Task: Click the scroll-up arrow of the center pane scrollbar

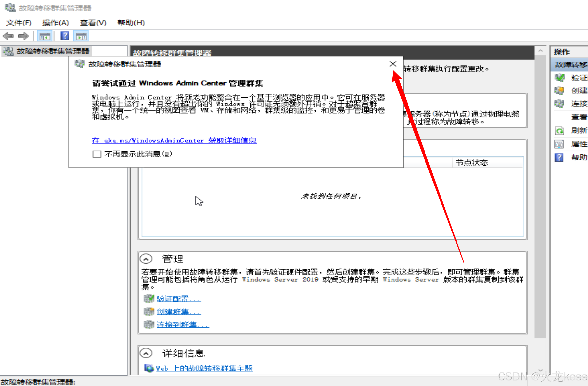Action: 540,51
